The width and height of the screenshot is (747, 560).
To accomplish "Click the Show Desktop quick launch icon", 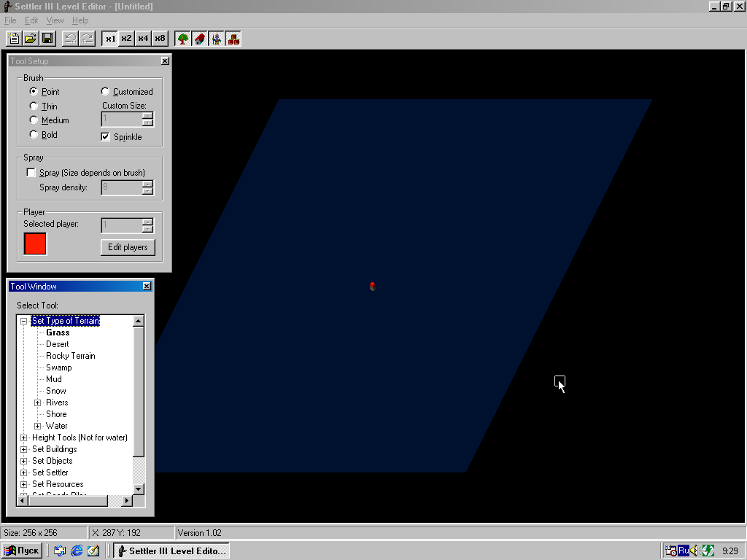I will pos(93,551).
